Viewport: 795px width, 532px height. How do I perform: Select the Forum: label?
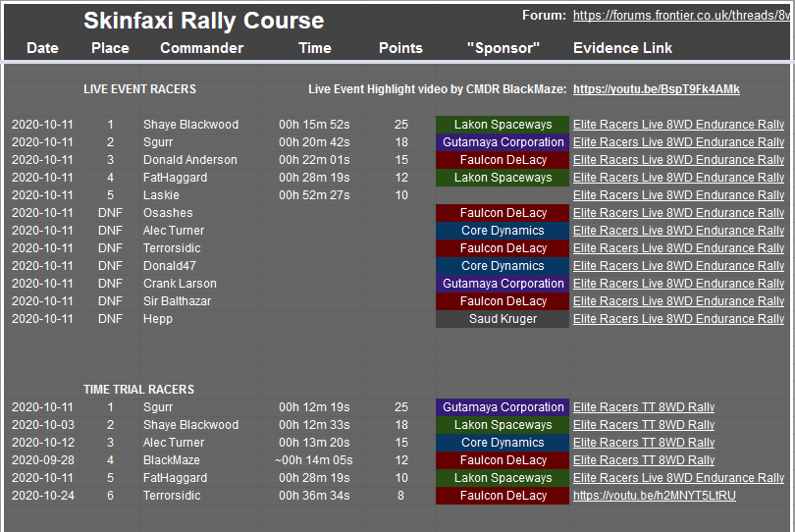(x=544, y=16)
